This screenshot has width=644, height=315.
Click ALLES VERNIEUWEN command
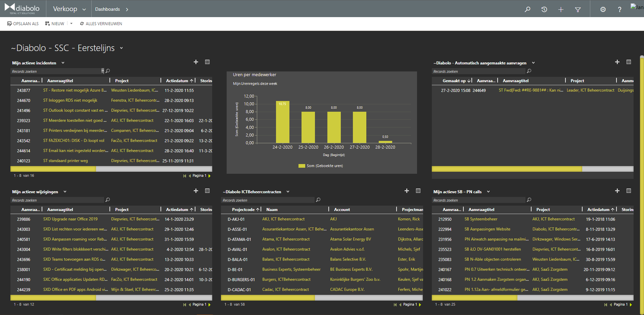[101, 23]
